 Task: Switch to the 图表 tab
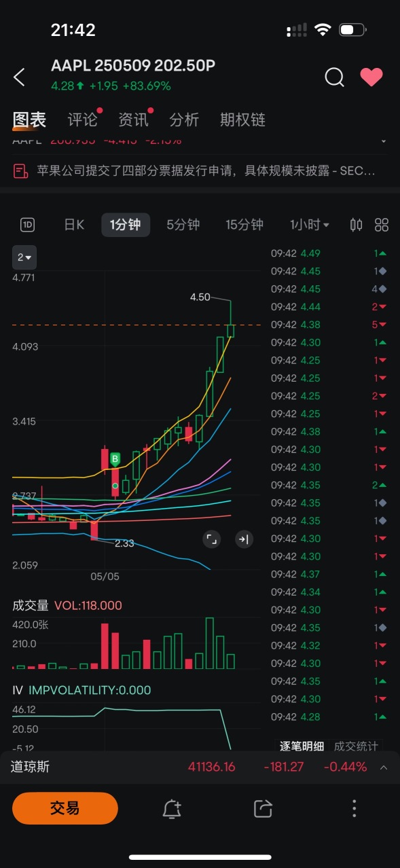[x=30, y=120]
